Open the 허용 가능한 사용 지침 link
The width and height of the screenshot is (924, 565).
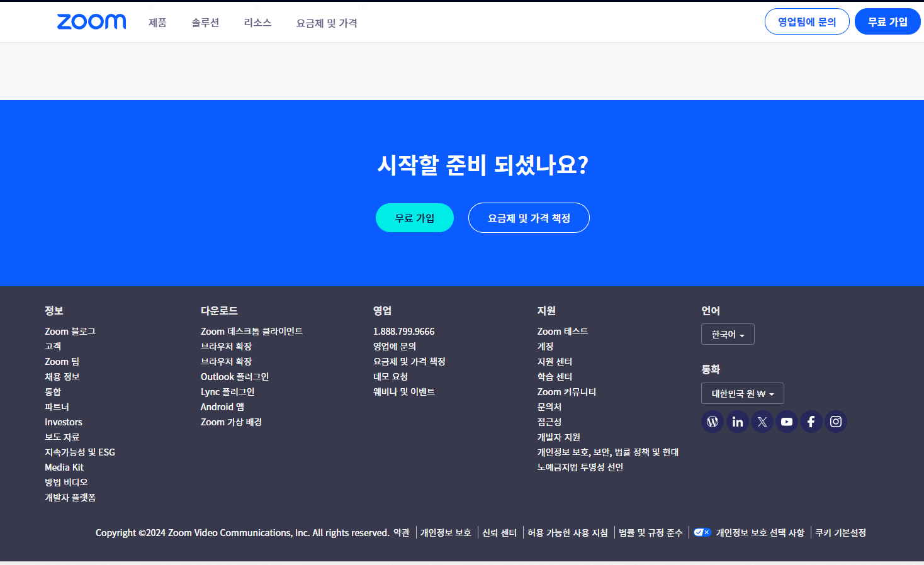click(568, 532)
